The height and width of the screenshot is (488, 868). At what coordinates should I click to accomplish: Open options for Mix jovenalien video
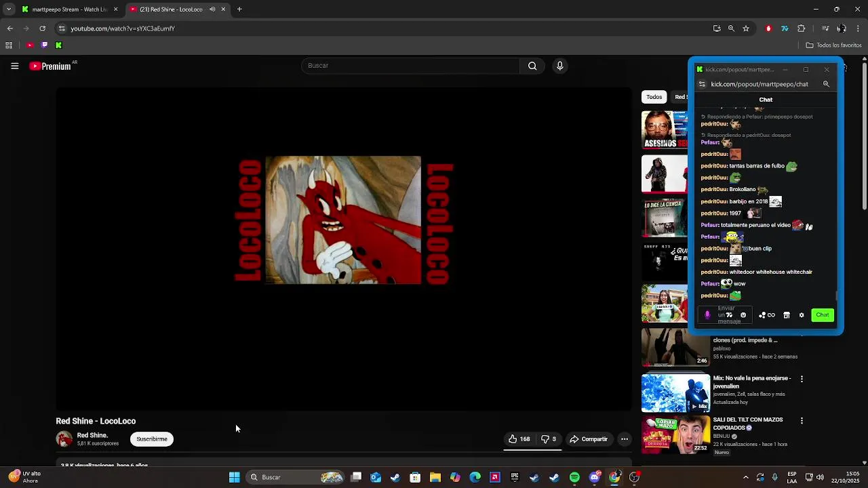[802, 379]
